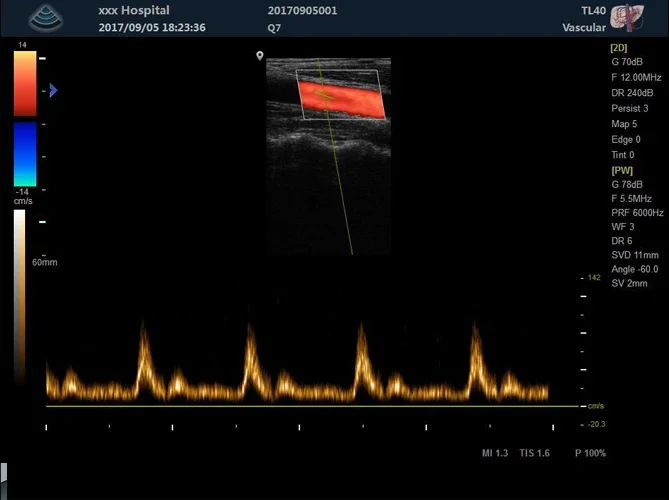The height and width of the screenshot is (500, 669).
Task: Click the white-orange PW grayscale map bar
Action: coord(20,300)
